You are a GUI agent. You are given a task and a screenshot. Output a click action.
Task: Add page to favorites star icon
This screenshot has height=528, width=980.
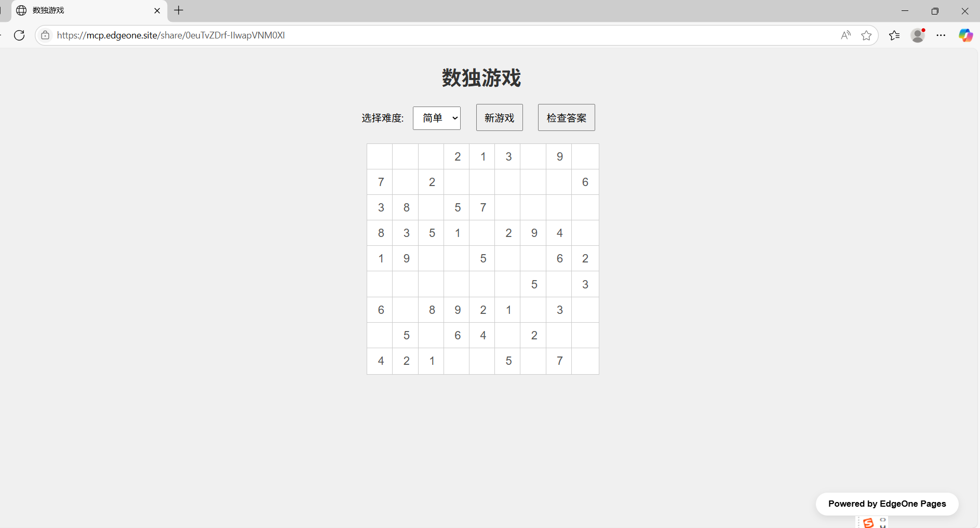click(866, 35)
